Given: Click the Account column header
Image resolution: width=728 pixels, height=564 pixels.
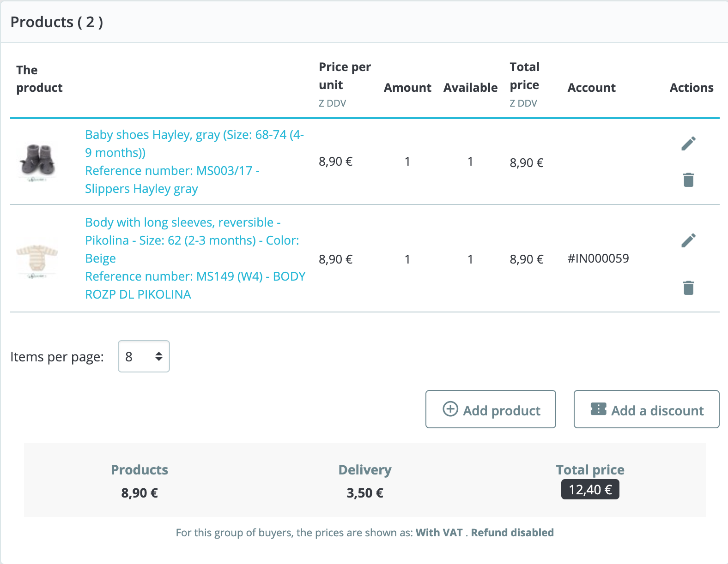Looking at the screenshot, I should pyautogui.click(x=591, y=88).
